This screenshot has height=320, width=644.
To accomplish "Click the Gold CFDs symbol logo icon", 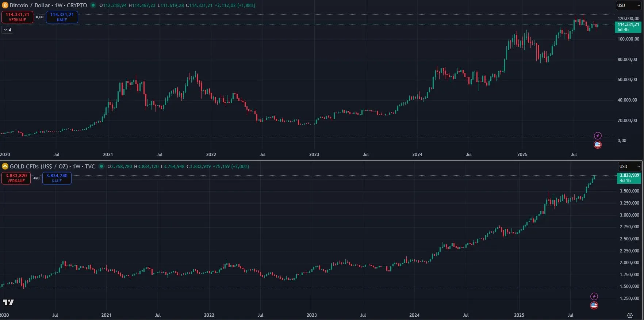I will click(5, 167).
